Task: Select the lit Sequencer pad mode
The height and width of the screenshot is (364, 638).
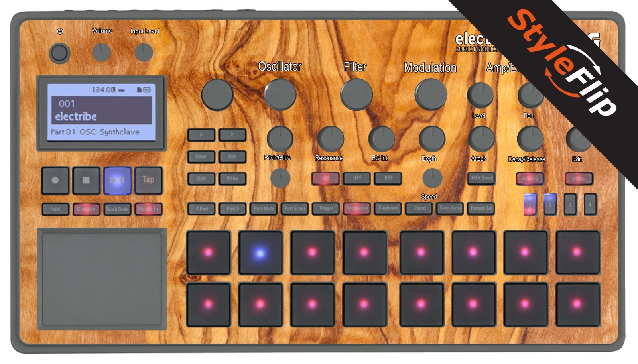Action: 357,208
